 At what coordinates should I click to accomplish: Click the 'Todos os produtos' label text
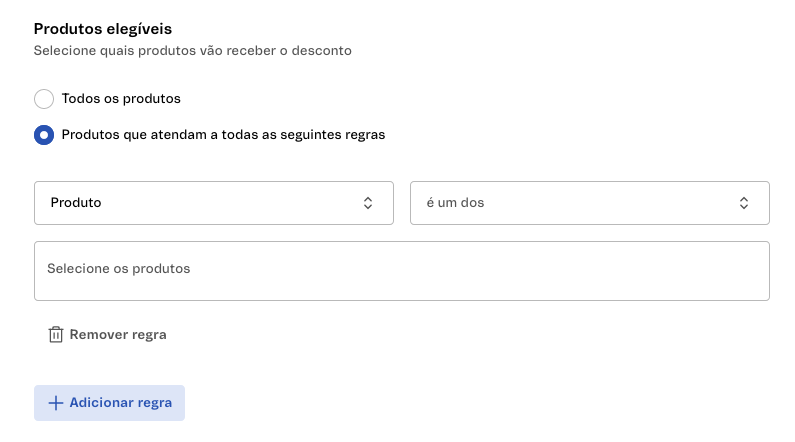tap(121, 99)
